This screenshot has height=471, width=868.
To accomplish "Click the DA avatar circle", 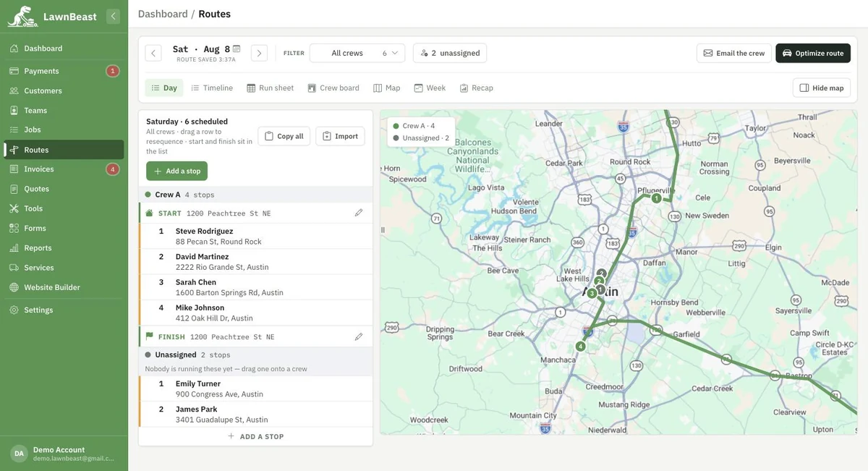I will [x=19, y=454].
